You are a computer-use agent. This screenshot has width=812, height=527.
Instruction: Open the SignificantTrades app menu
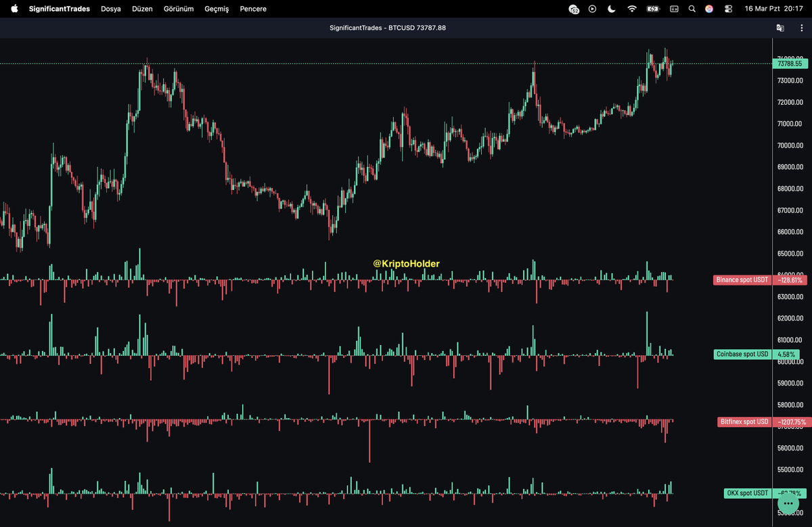(60, 9)
